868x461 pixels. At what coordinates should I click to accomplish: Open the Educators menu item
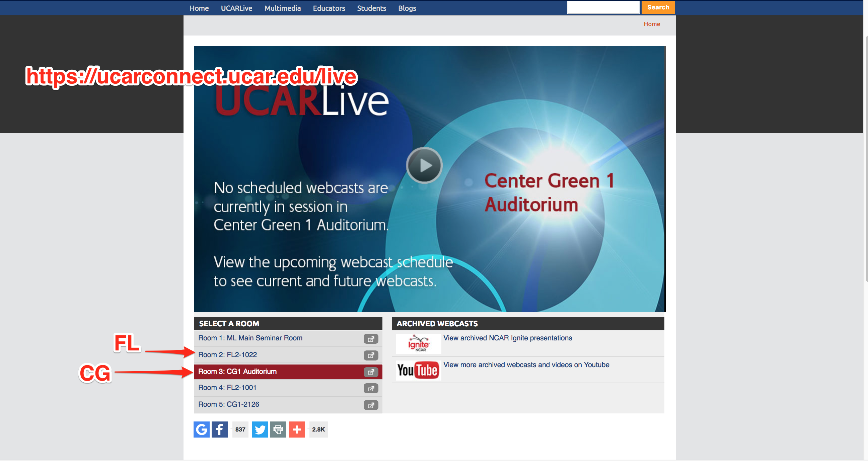(x=329, y=8)
